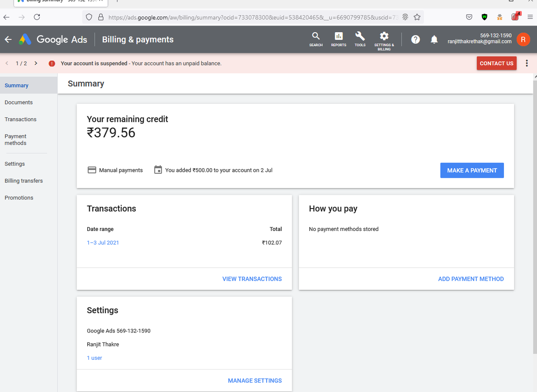537x392 pixels.
Task: Click the orange extension icon in toolbar
Action: (x=499, y=17)
